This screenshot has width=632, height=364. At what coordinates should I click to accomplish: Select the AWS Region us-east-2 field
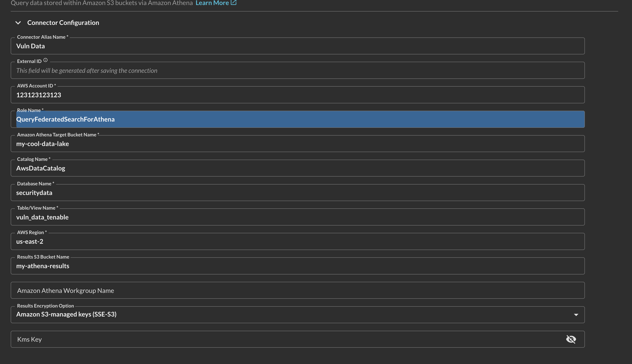pos(297,241)
